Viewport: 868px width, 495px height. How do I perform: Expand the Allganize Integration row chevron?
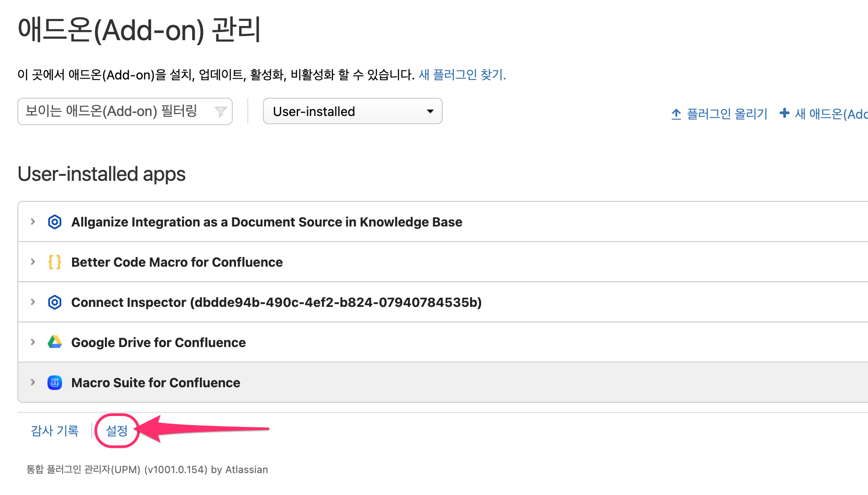click(x=33, y=221)
